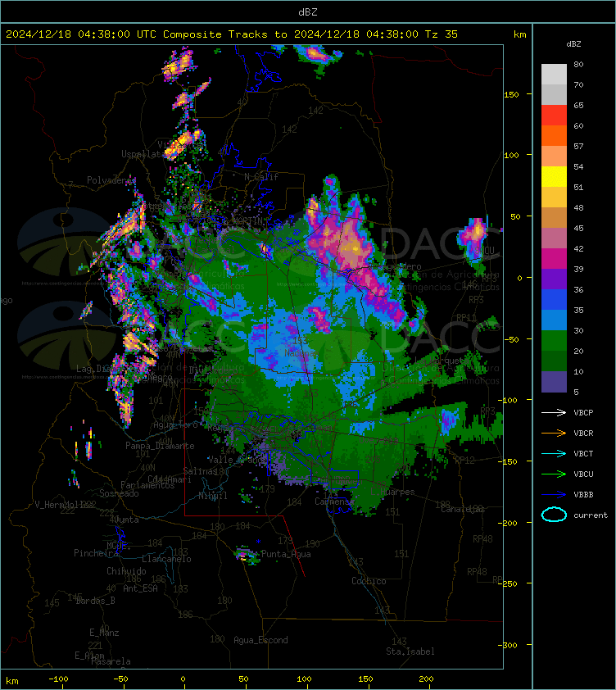
Task: Select the light orange 54–57 dBZ swatch
Action: (554, 157)
